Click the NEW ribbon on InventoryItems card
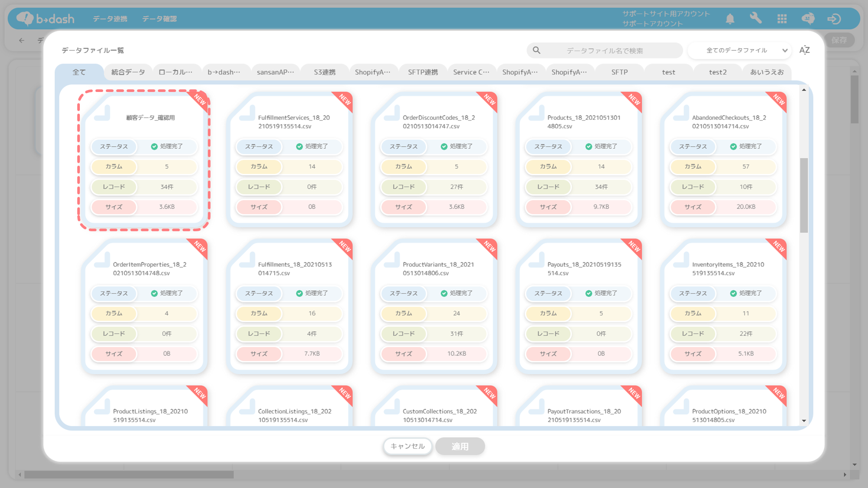 coord(778,247)
